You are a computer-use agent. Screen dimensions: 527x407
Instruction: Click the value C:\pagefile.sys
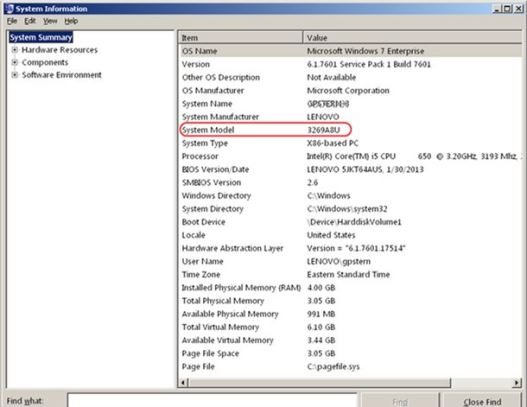pos(333,366)
